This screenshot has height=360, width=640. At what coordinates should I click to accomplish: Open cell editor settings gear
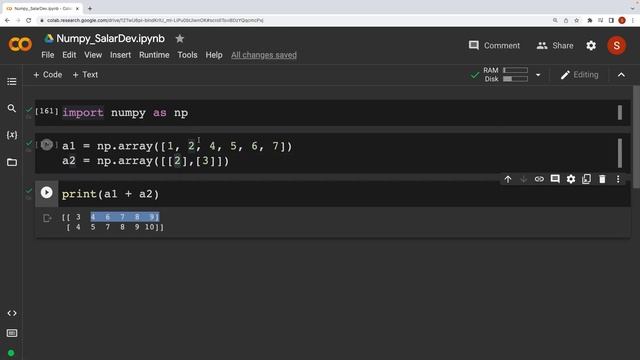tap(571, 179)
